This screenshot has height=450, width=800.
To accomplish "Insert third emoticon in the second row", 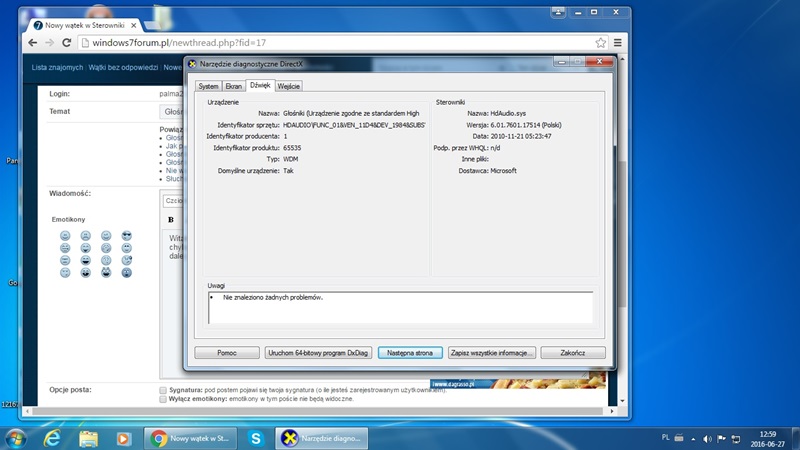I will pos(106,248).
